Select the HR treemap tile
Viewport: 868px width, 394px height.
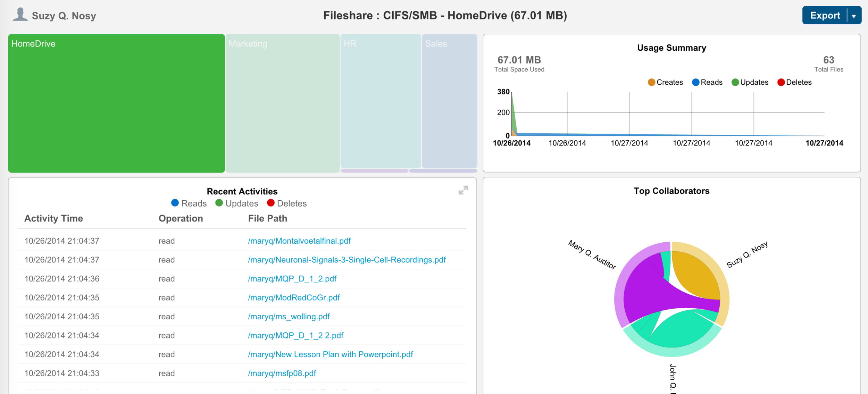(381, 101)
